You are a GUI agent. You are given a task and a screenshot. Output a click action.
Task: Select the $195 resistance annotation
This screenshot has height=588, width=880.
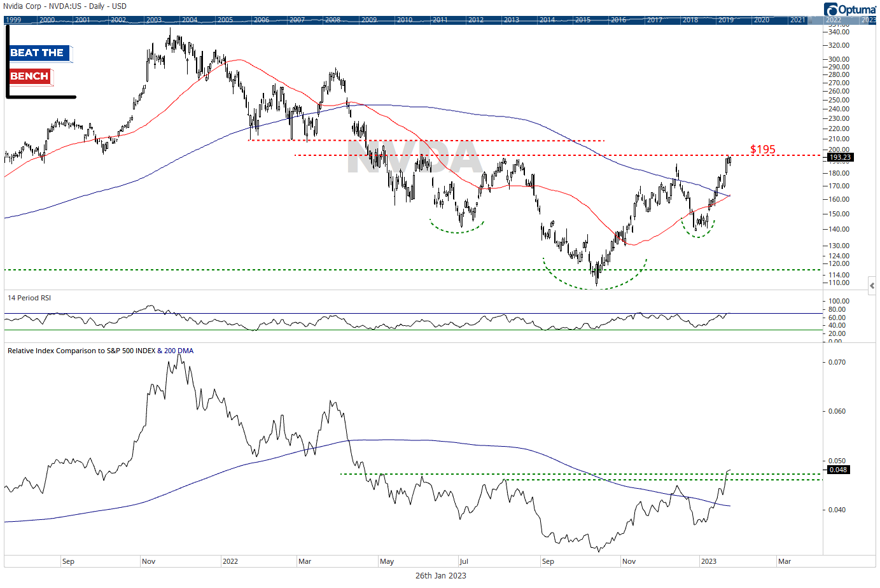click(x=763, y=150)
